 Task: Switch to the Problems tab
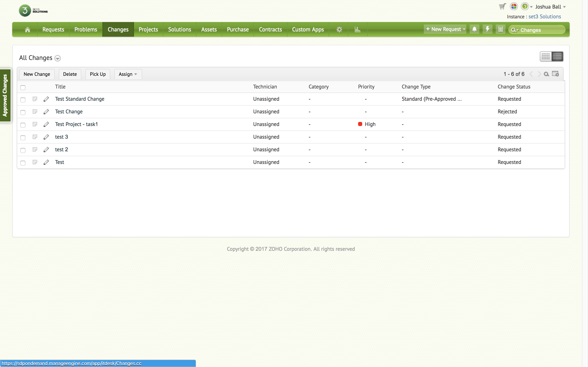click(x=86, y=30)
